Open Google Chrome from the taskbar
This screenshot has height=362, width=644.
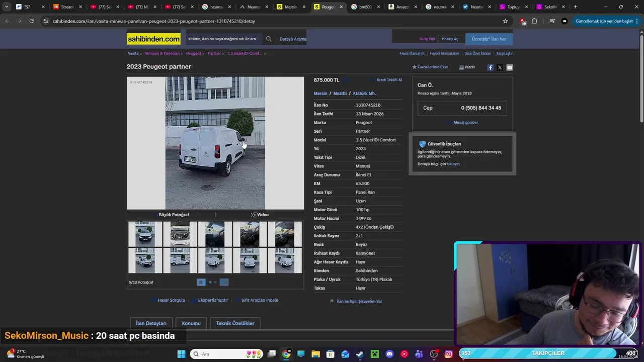point(286,354)
